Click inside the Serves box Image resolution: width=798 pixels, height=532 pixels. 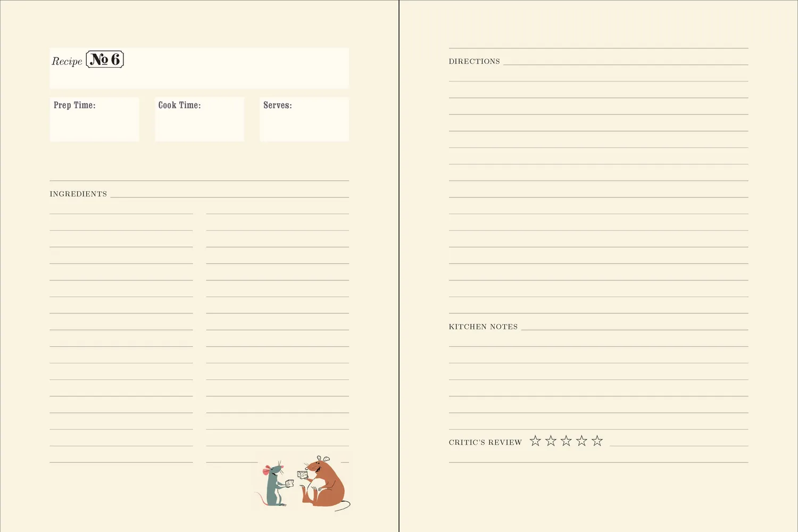tap(304, 119)
